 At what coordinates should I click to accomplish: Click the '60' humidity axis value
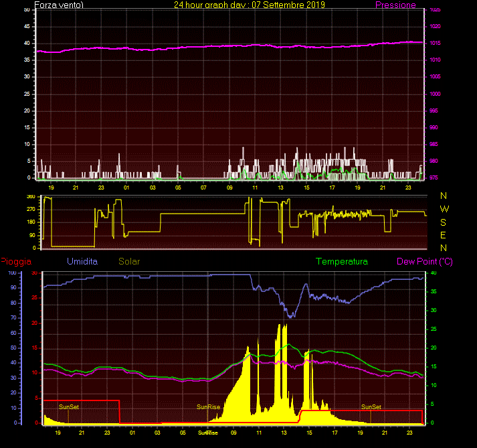[13, 333]
